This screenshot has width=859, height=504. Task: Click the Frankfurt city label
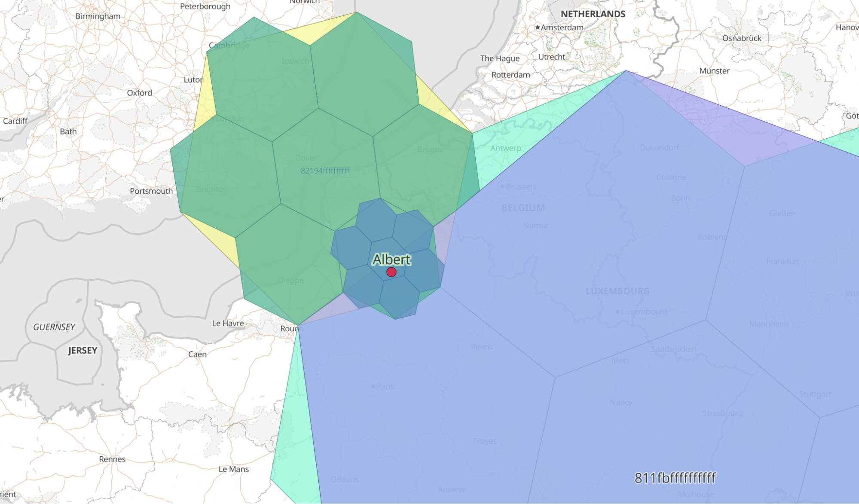click(783, 261)
